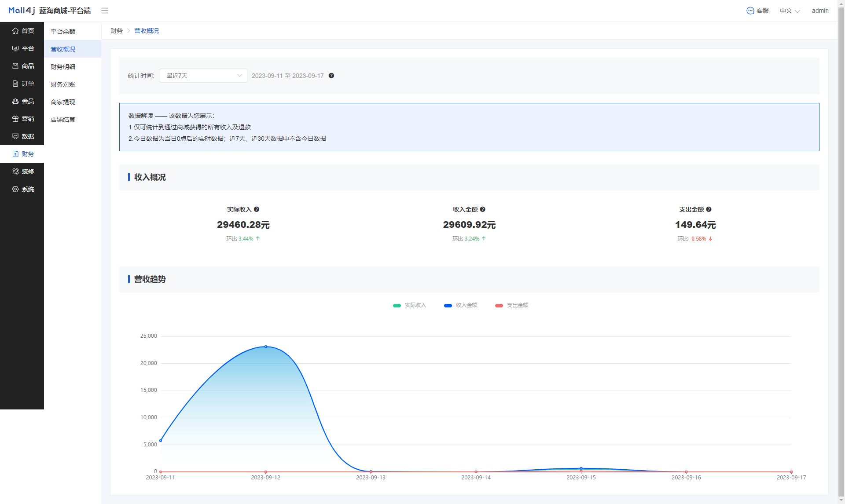845x504 pixels.
Task: Click help icon beside 收入金额
Action: pos(483,209)
